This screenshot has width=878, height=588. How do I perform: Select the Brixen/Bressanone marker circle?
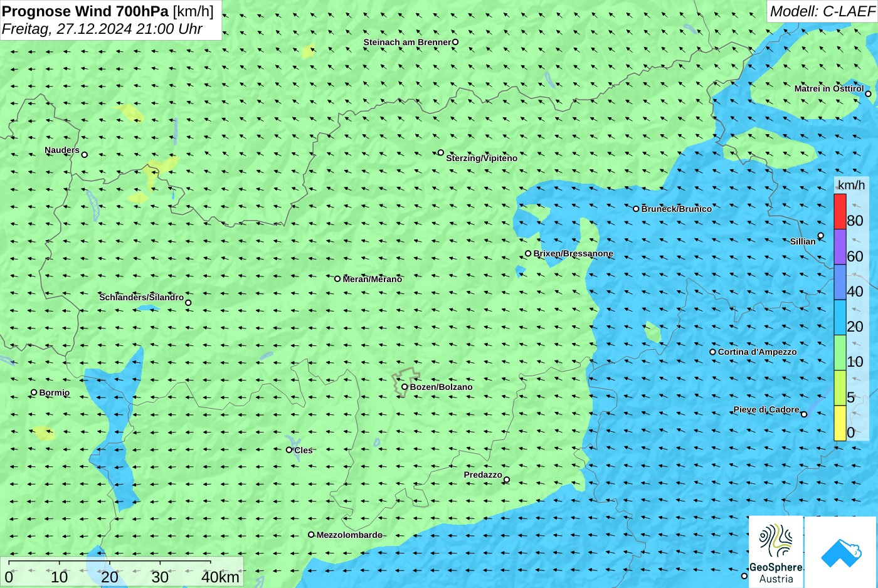[x=528, y=254]
